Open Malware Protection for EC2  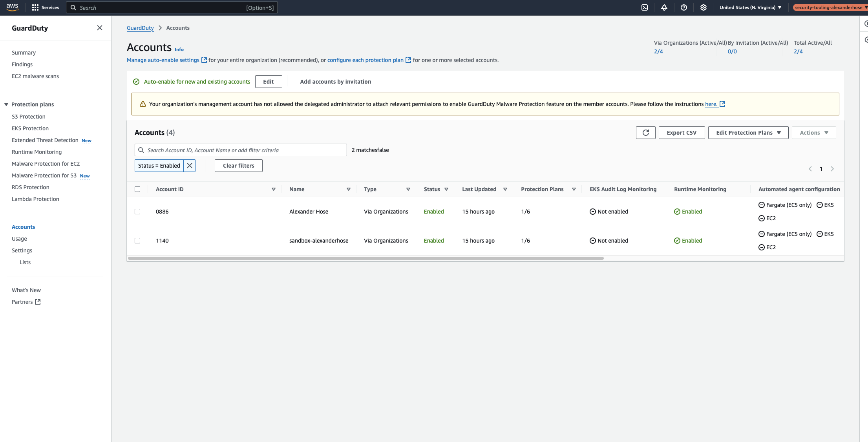coord(46,164)
